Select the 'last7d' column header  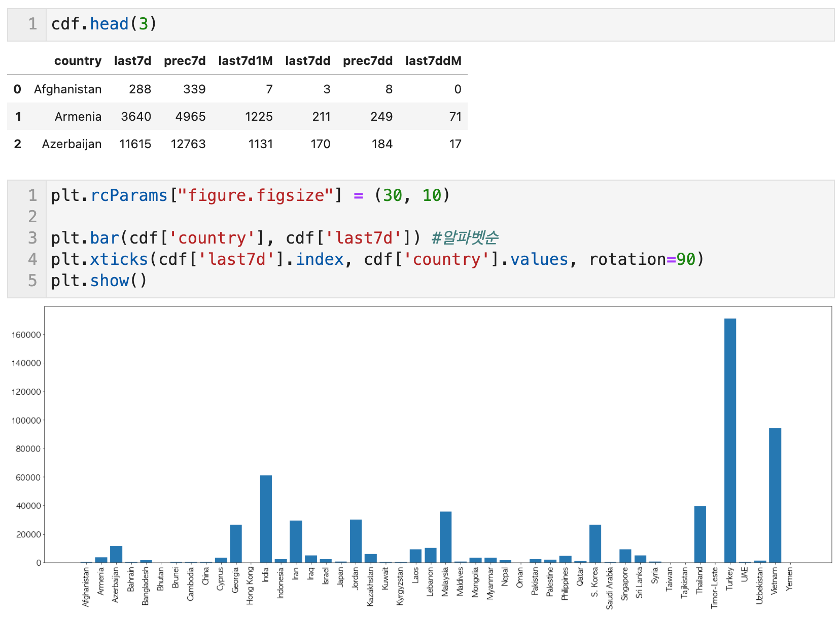[132, 61]
